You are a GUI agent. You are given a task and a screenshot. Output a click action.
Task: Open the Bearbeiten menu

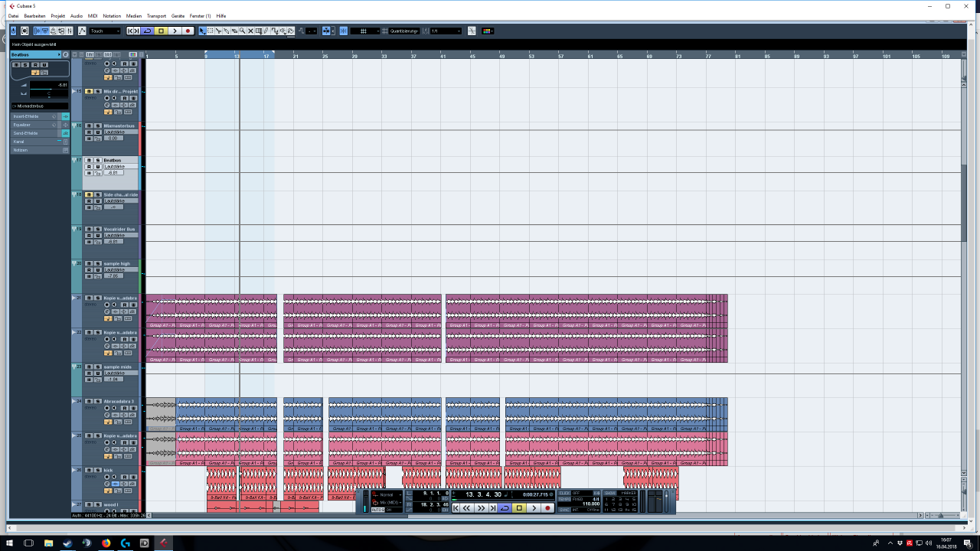click(34, 15)
